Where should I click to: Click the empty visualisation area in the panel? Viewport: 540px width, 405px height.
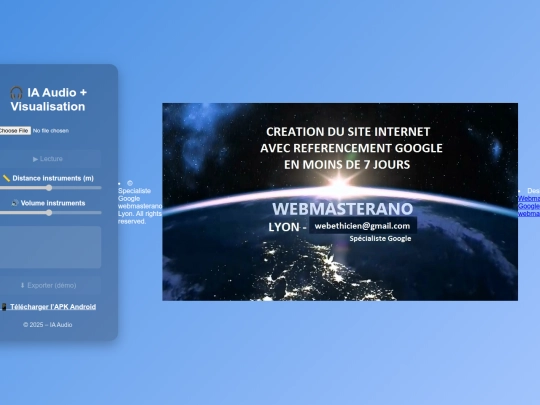click(x=50, y=247)
